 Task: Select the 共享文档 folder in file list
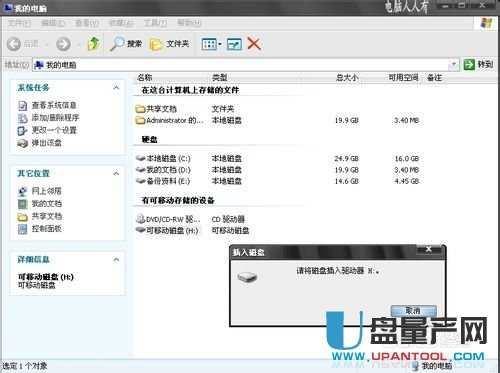pos(156,109)
